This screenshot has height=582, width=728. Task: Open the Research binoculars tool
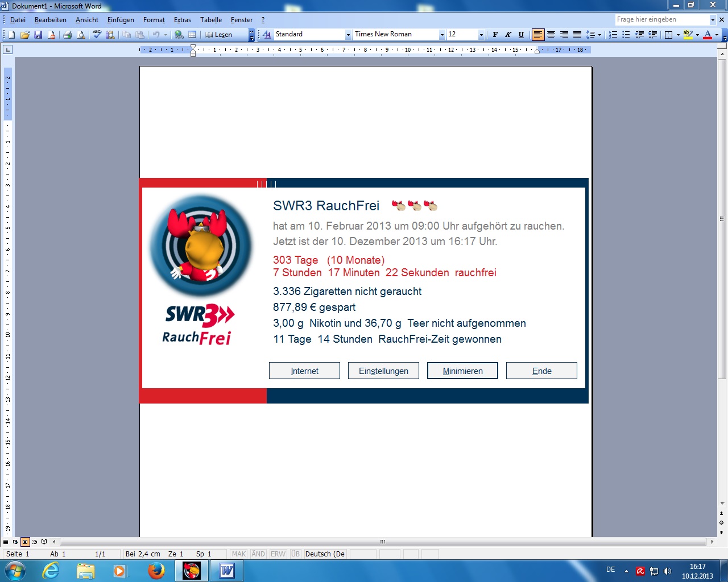click(x=110, y=35)
